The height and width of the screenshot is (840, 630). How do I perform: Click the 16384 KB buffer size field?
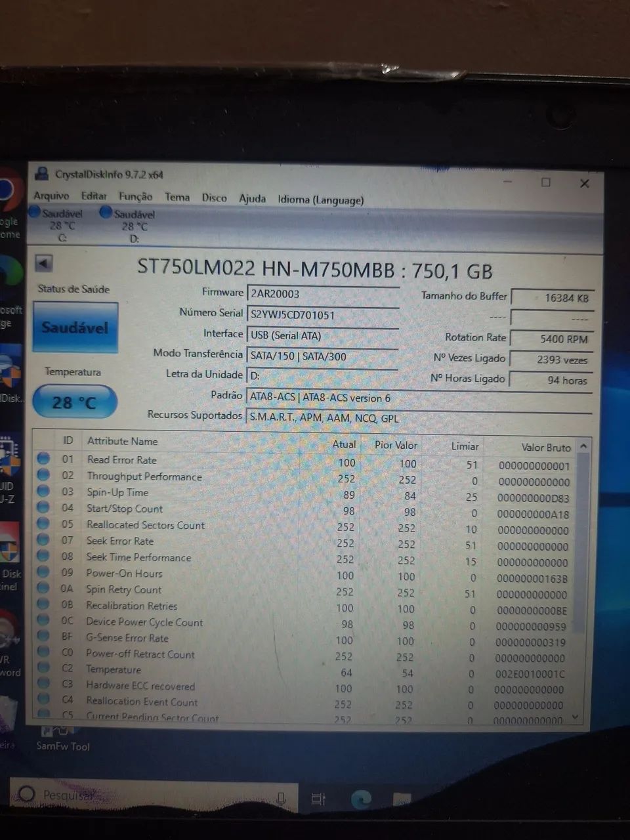pyautogui.click(x=553, y=297)
